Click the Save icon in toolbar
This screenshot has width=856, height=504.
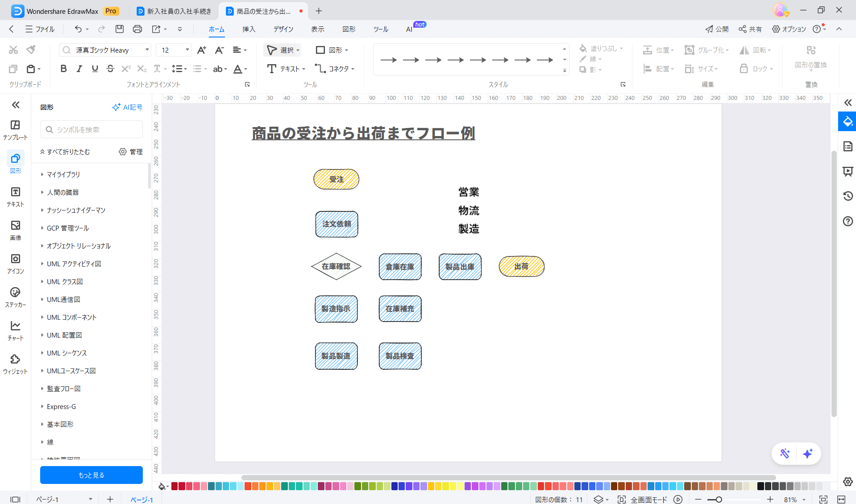click(x=119, y=29)
